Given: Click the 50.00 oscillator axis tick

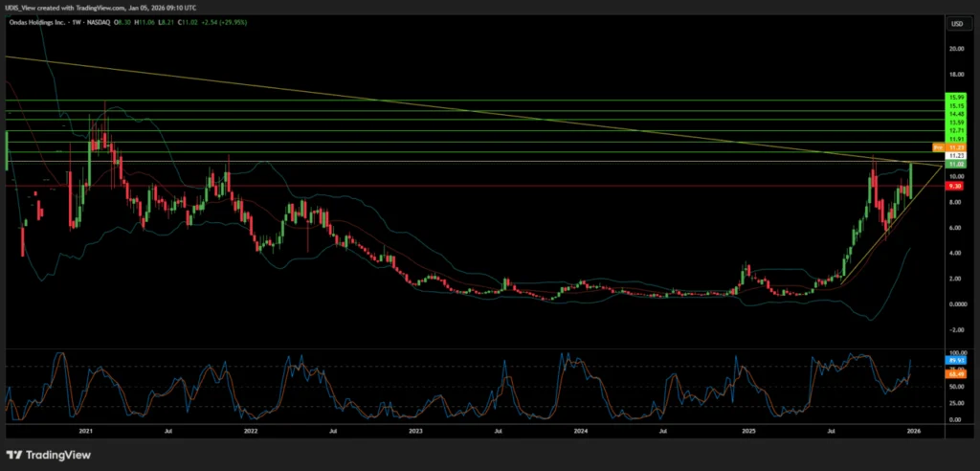Looking at the screenshot, I should 956,387.
